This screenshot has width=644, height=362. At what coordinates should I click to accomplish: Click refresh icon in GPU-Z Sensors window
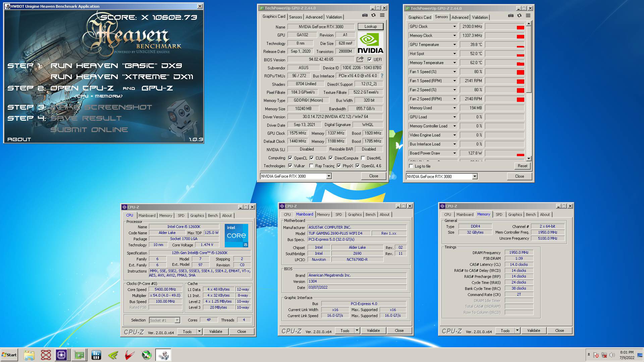coord(519,16)
